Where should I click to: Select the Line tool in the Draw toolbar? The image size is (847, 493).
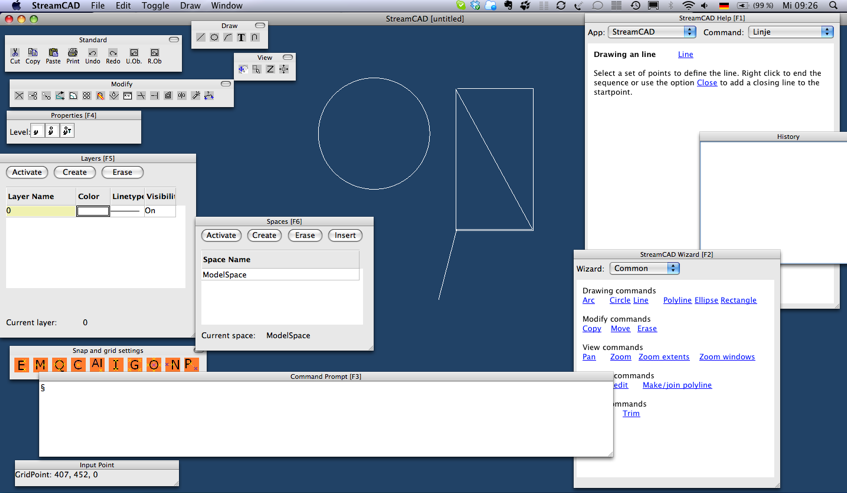coord(201,37)
